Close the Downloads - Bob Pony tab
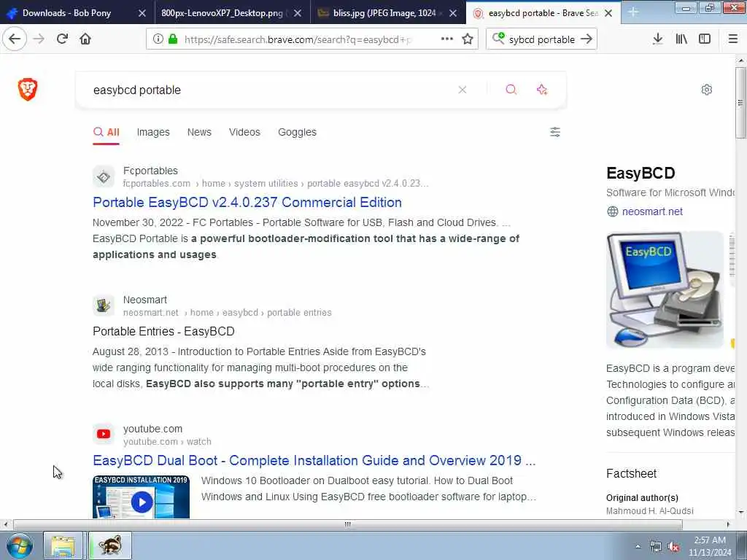747x560 pixels. pyautogui.click(x=142, y=13)
